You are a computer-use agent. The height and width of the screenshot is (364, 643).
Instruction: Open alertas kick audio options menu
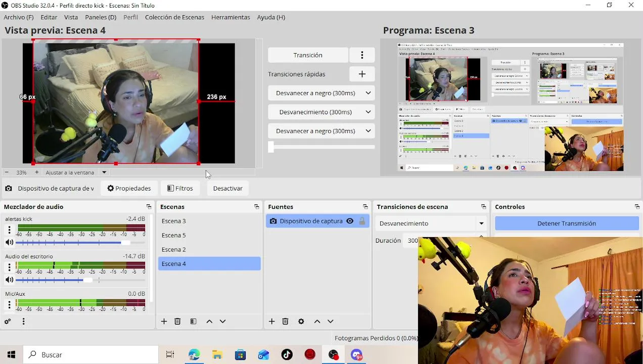(9, 230)
